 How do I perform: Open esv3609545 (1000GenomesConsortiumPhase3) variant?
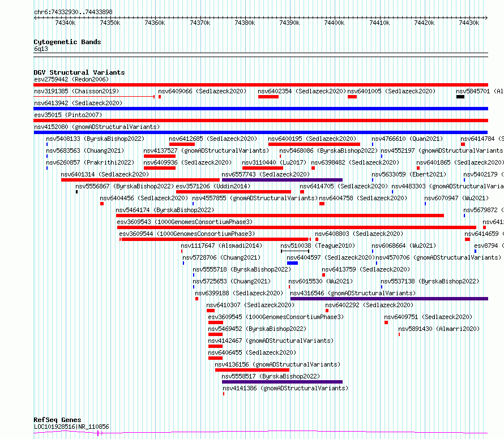pyautogui.click(x=276, y=317)
